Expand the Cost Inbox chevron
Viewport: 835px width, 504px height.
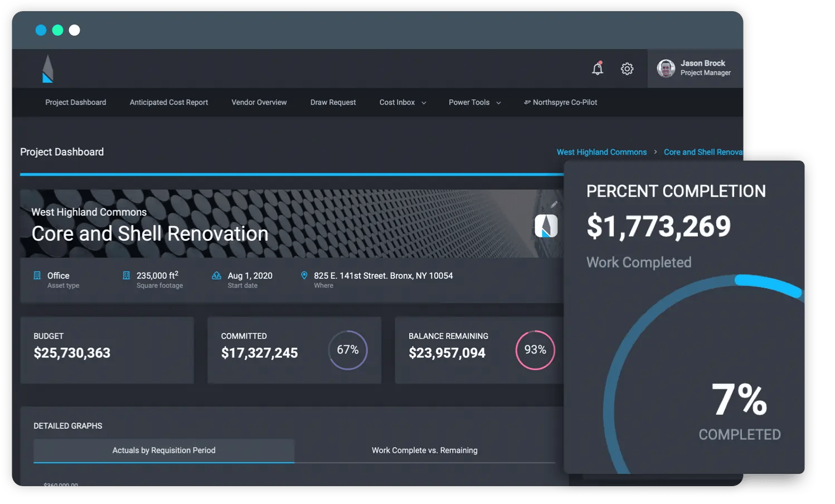tap(424, 103)
